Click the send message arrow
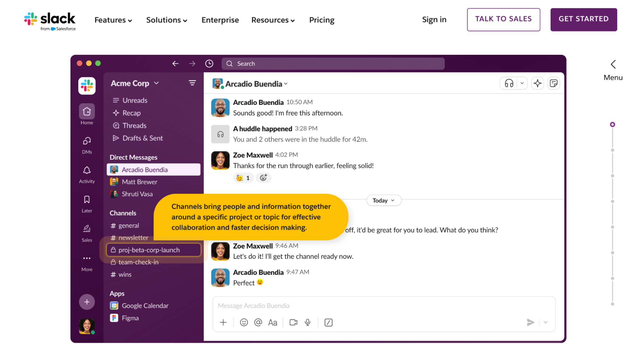 [530, 322]
